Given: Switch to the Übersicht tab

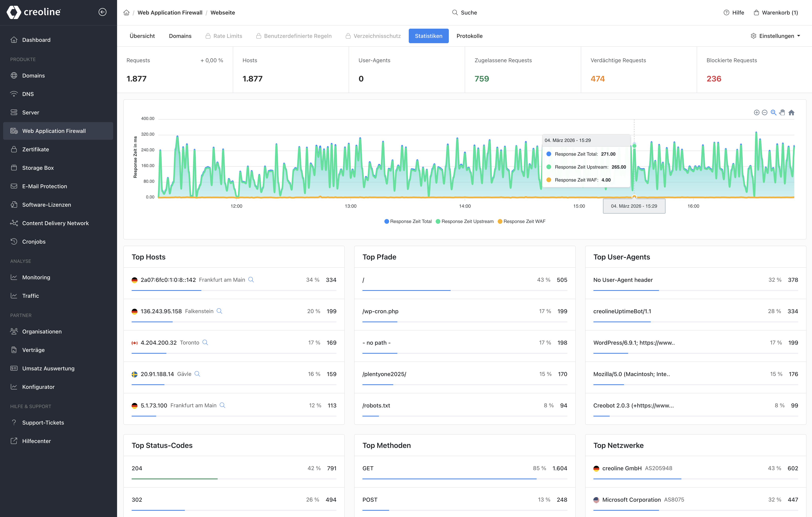Looking at the screenshot, I should coord(142,36).
